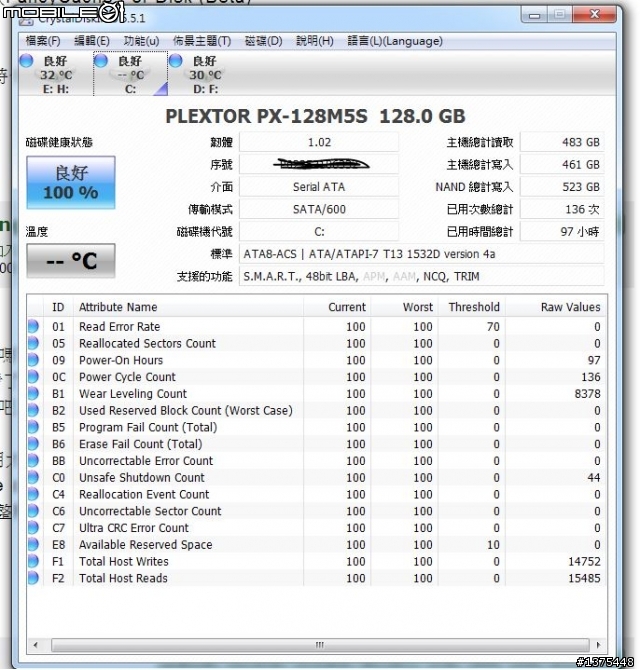Click the Current column header

[x=337, y=307]
